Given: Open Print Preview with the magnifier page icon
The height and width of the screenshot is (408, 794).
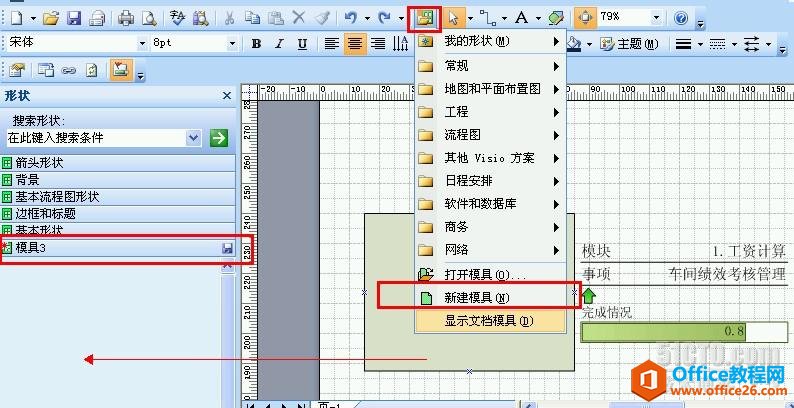Looking at the screenshot, I should pyautogui.click(x=149, y=19).
